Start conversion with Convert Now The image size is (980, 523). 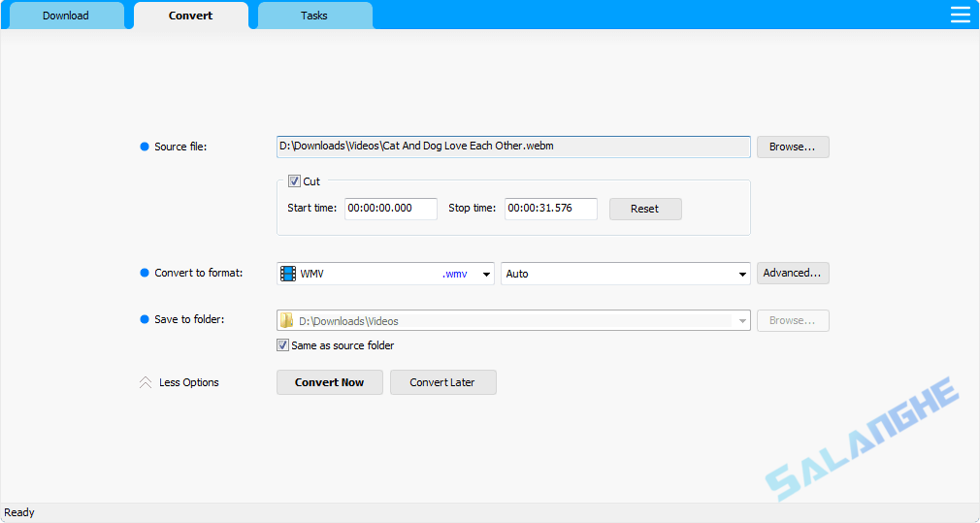click(329, 382)
